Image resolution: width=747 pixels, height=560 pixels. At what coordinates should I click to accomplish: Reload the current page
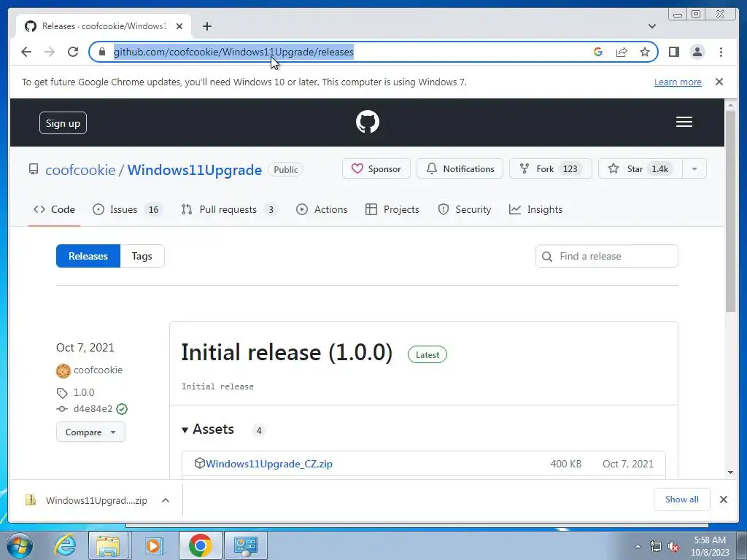(73, 52)
